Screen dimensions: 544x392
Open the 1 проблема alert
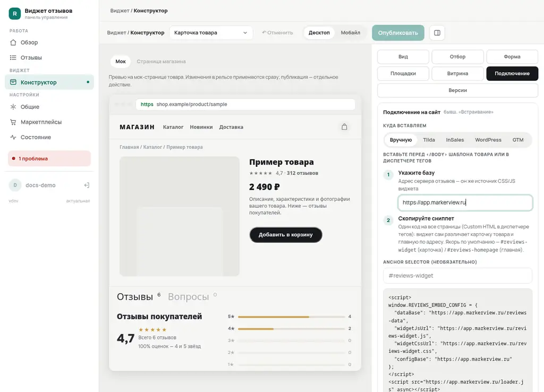[x=49, y=158]
